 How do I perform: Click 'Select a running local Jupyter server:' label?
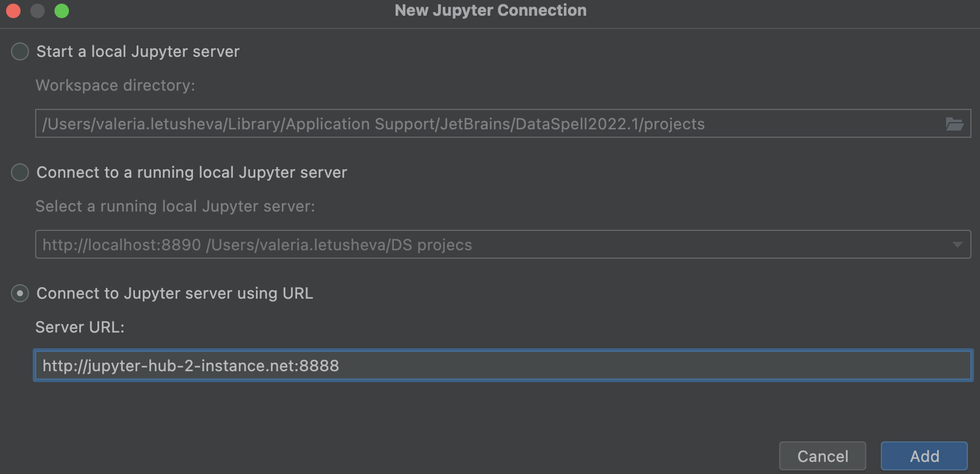click(x=175, y=206)
